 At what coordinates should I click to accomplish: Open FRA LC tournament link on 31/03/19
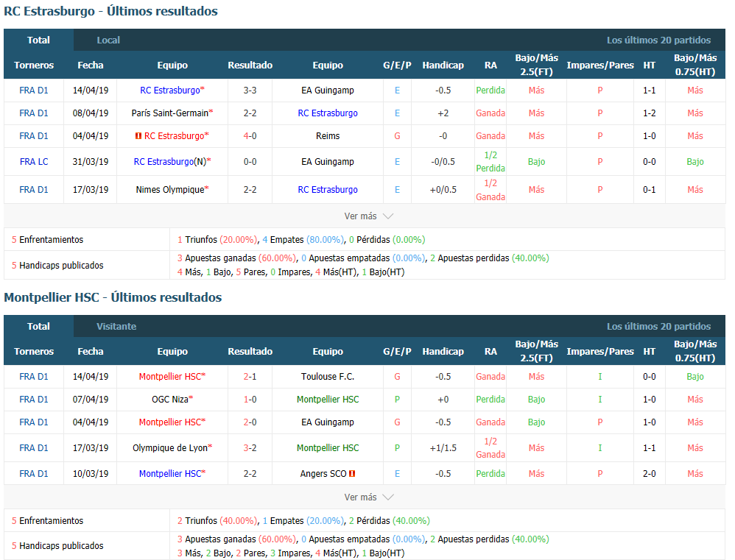pyautogui.click(x=34, y=162)
